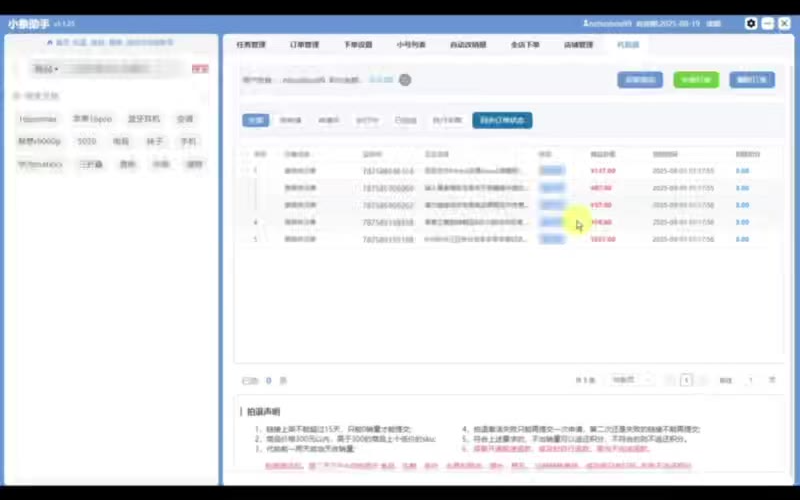Switch to the 任务管理 tab

251,45
